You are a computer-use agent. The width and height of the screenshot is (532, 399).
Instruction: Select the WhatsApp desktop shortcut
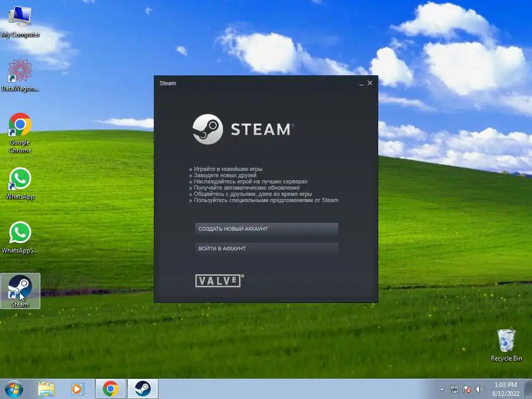tap(20, 183)
